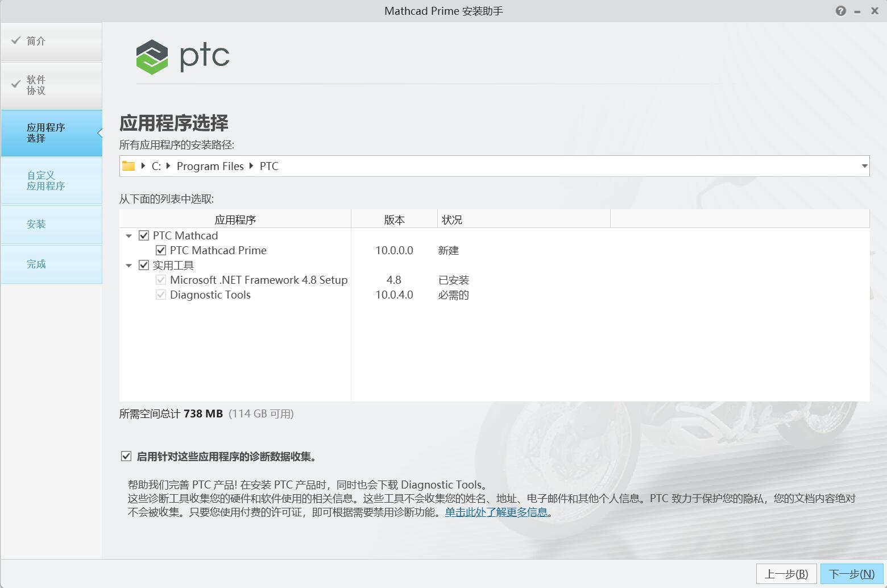Screen dimensions: 887x588
Task: Click the 上一步(B) button
Action: [786, 574]
